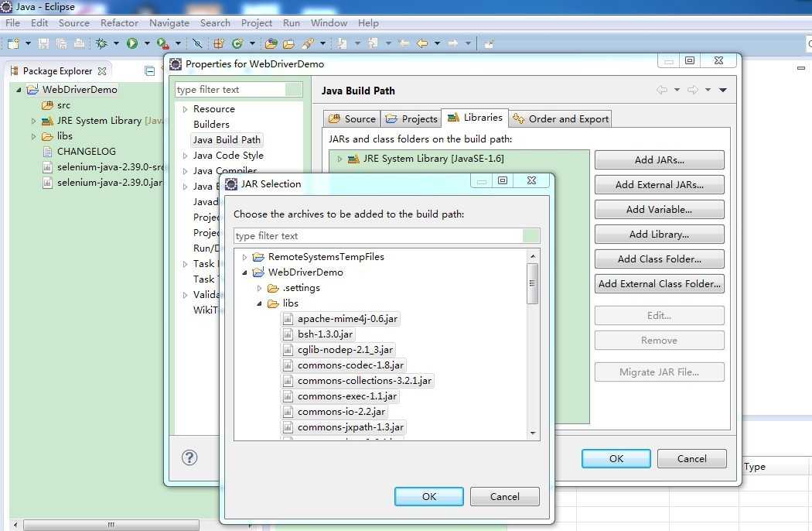Viewport: 812px width, 531px height.
Task: Click the Last Edit Location icon
Action: pos(404,43)
